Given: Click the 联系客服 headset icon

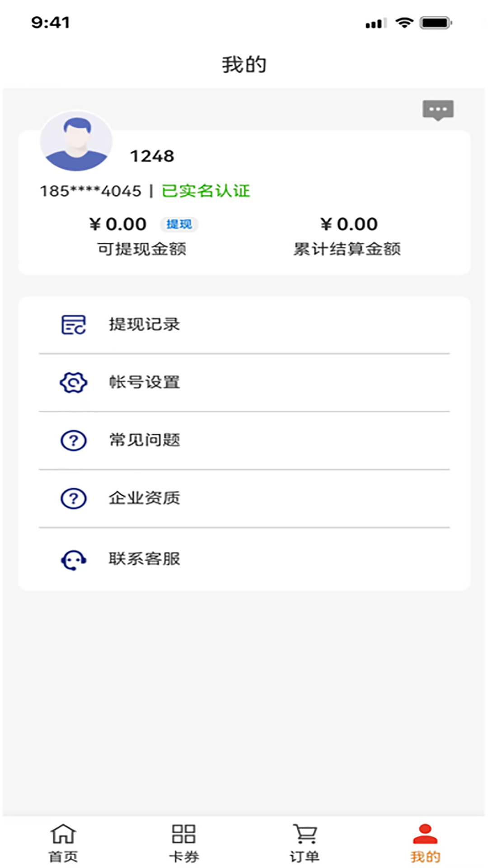Looking at the screenshot, I should 73,560.
